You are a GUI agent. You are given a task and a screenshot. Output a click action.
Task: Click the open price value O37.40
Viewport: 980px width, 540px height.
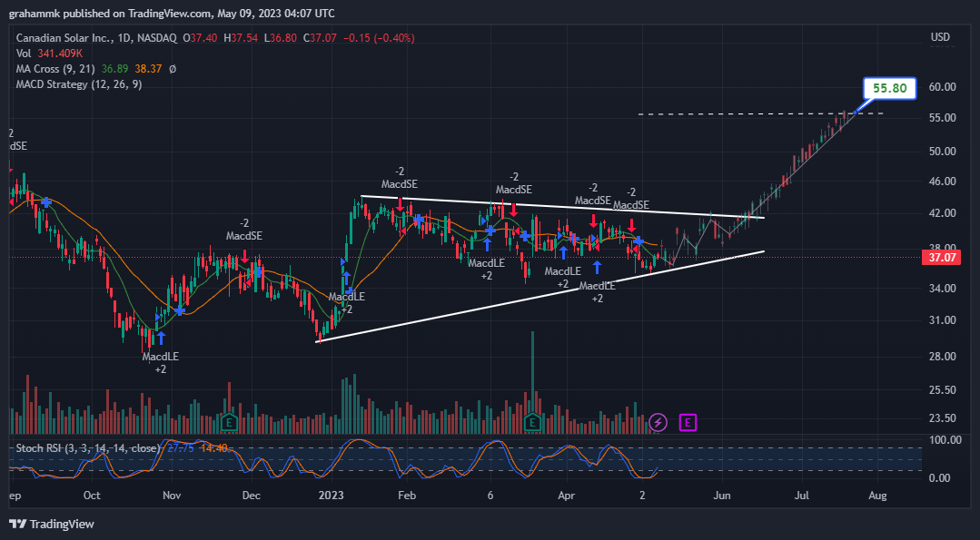click(x=200, y=38)
